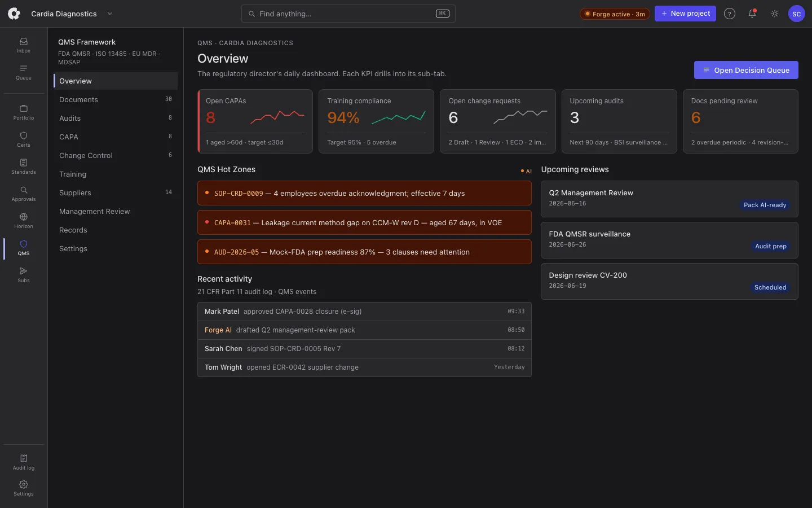Image resolution: width=812 pixels, height=508 pixels.
Task: Click the Documents count badge 30
Action: coord(169,99)
